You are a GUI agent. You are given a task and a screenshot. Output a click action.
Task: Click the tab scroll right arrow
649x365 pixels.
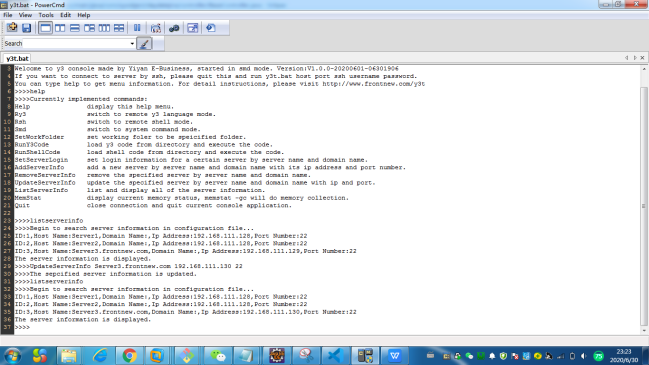[x=635, y=58]
